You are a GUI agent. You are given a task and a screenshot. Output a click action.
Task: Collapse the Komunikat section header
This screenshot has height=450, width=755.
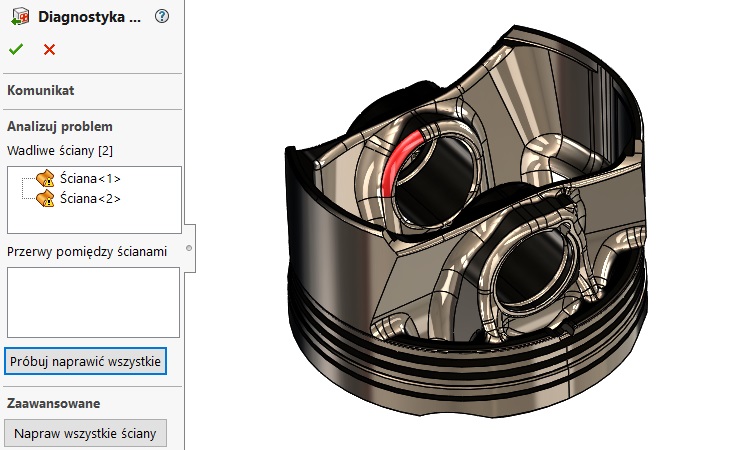41,90
